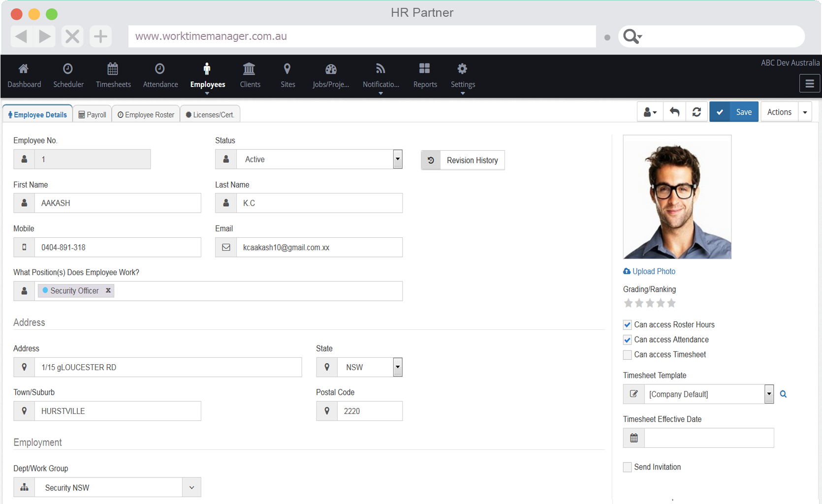Viewport: 822px width, 504px height.
Task: Click the calendar icon for Timesheet Effective Date
Action: 634,438
